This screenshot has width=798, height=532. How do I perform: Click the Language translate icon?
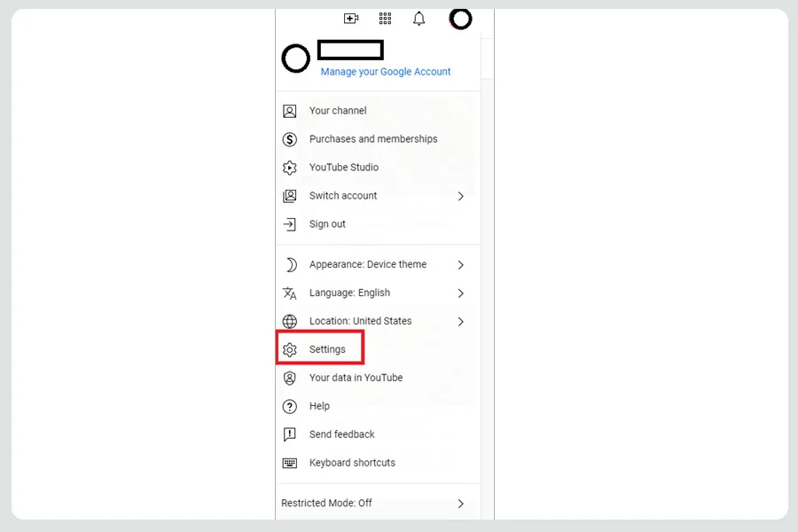290,293
